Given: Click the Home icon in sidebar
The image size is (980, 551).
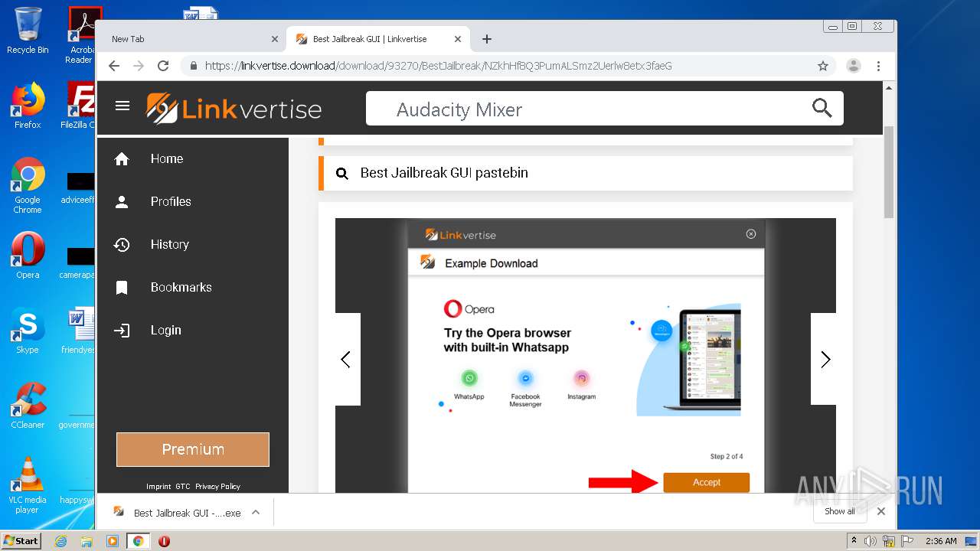Looking at the screenshot, I should point(122,159).
